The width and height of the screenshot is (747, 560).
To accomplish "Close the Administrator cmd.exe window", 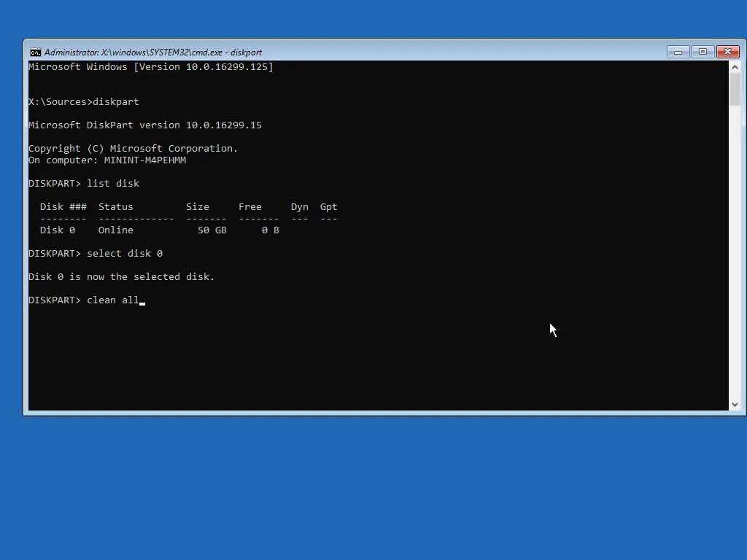I will (727, 52).
